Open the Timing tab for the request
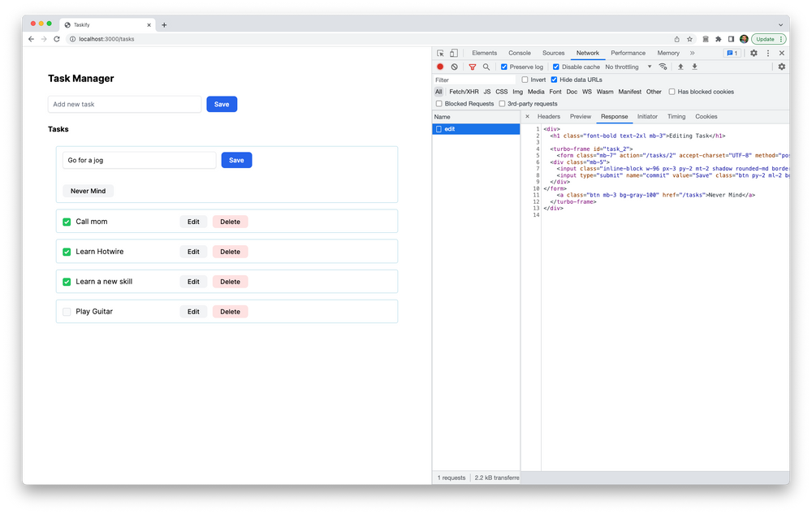Screen dimensions: 812x514 click(676, 116)
